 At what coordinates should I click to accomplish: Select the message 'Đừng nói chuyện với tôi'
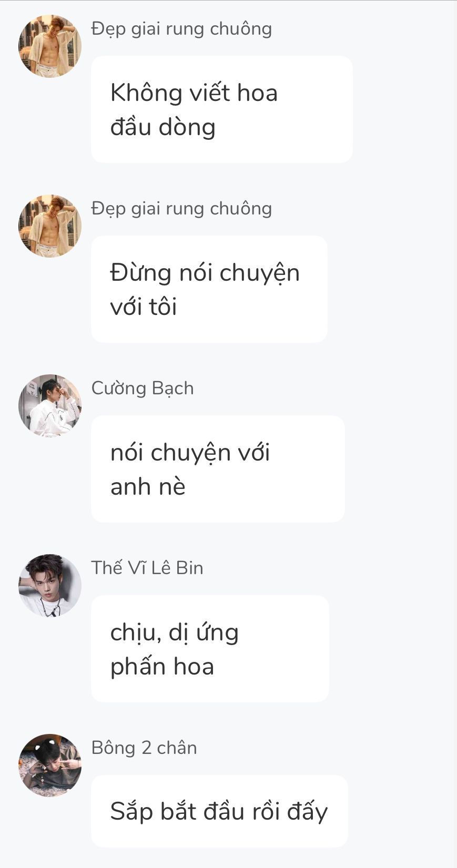click(209, 289)
